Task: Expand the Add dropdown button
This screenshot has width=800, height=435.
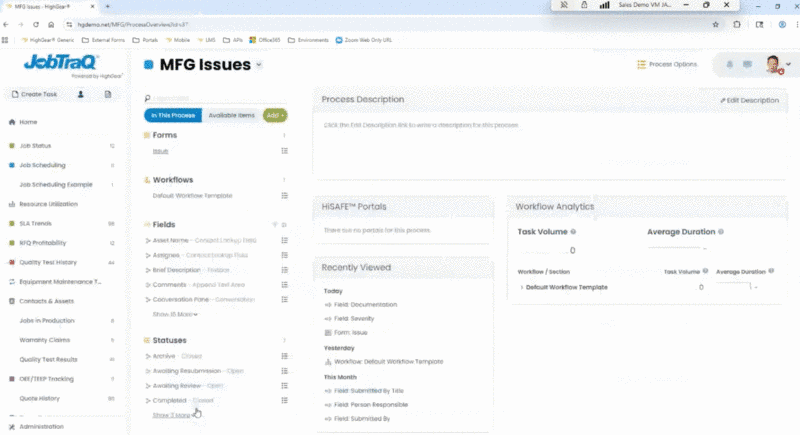Action: click(275, 116)
